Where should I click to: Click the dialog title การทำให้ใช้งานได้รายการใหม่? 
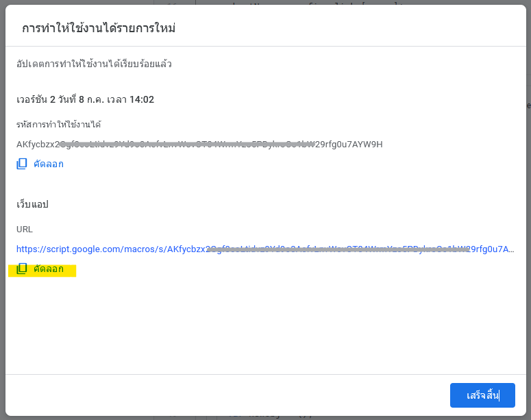[x=99, y=28]
